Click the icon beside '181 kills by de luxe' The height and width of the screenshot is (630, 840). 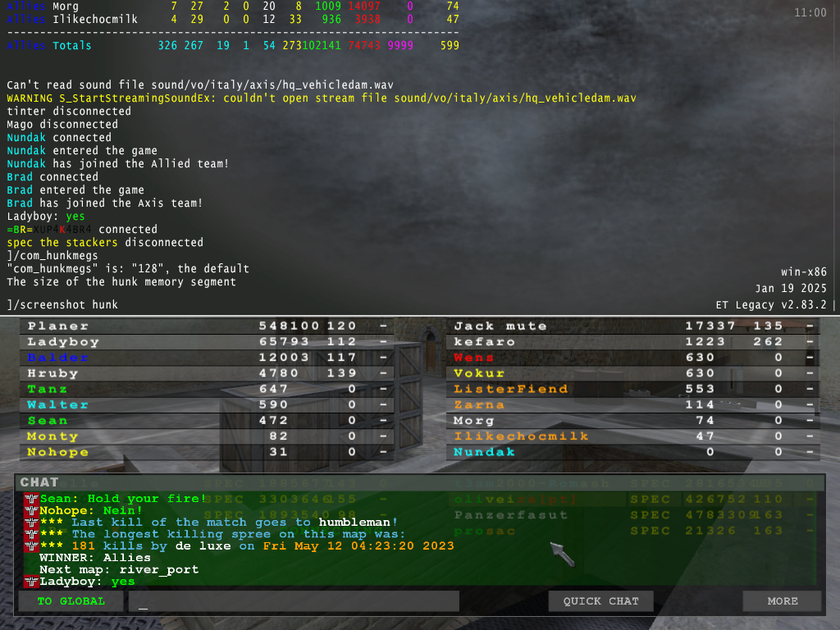tap(31, 546)
